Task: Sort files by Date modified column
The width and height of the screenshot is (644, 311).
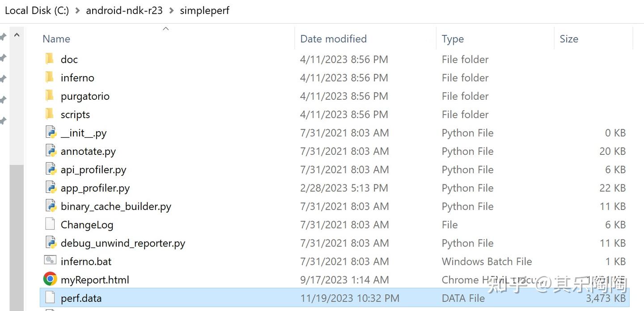Action: [x=333, y=38]
